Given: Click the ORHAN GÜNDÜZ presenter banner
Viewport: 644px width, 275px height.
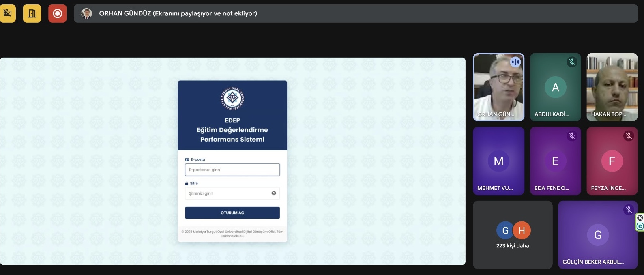Looking at the screenshot, I should point(355,13).
